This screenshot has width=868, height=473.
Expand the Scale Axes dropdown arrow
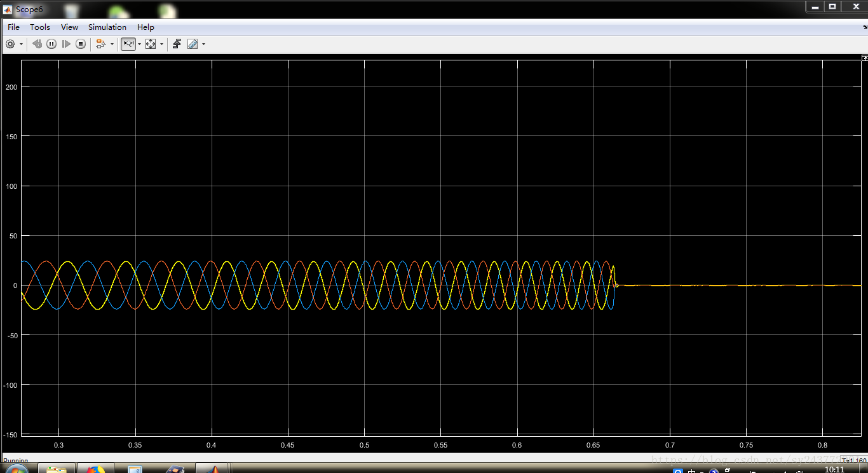point(161,44)
